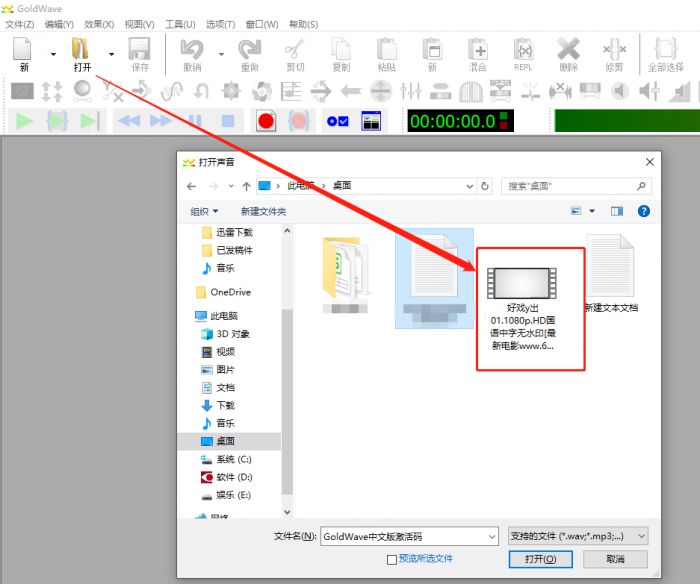Click the green Play button

coord(24,121)
